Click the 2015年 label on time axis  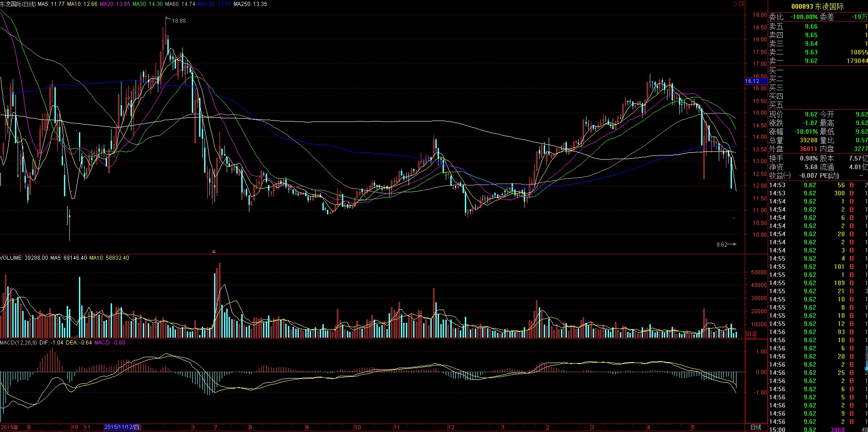[x=10, y=427]
